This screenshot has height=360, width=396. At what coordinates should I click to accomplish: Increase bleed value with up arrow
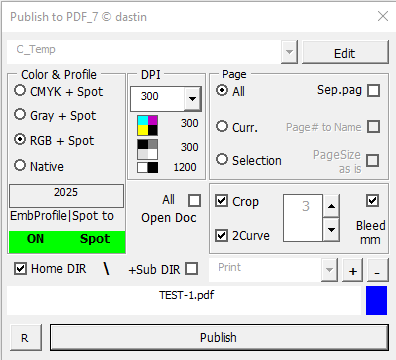[331, 206]
